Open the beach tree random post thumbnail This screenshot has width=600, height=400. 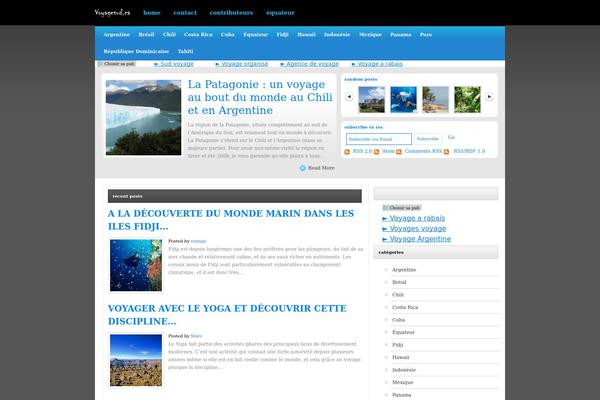[x=435, y=100]
